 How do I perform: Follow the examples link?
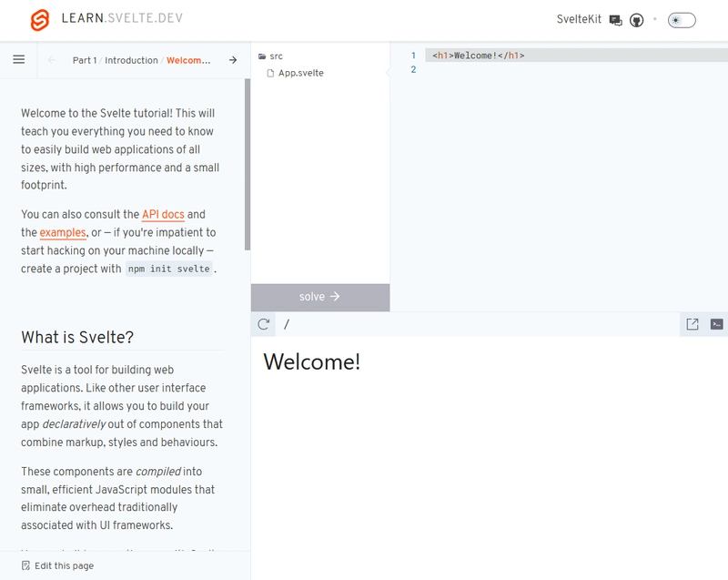[63, 233]
